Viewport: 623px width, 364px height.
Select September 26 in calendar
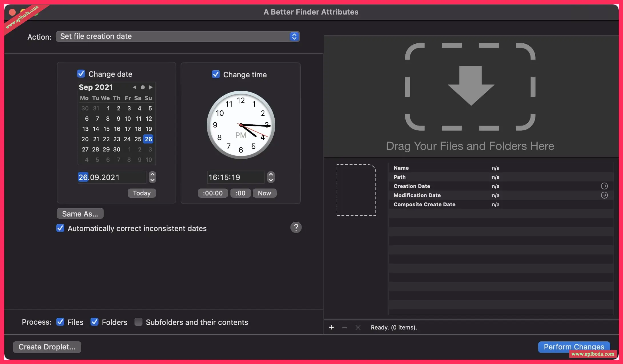click(x=148, y=139)
